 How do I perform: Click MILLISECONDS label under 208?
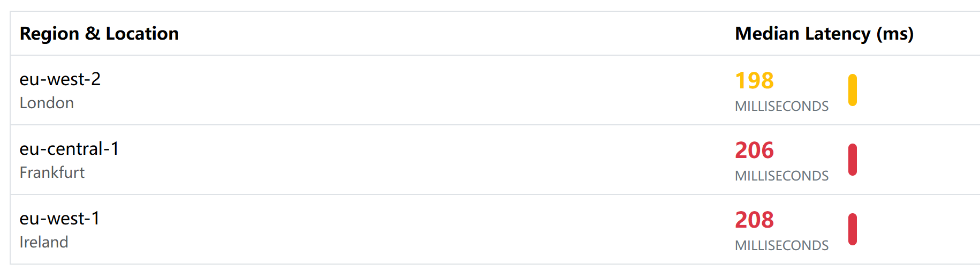click(781, 246)
